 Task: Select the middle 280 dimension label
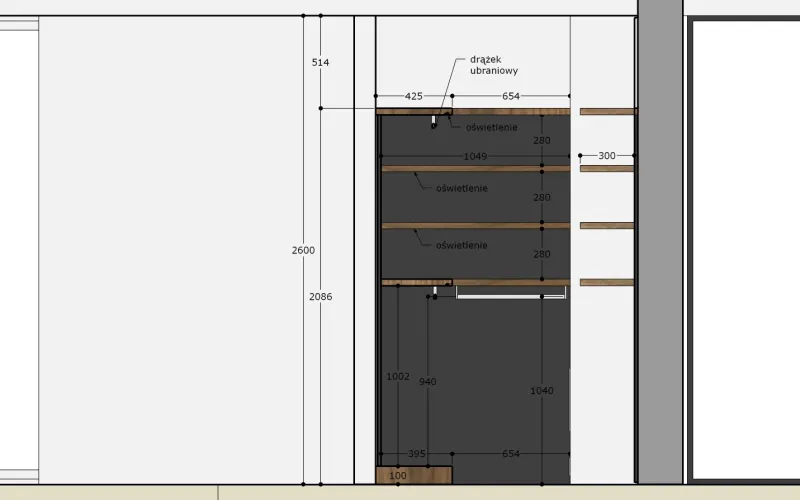click(542, 197)
